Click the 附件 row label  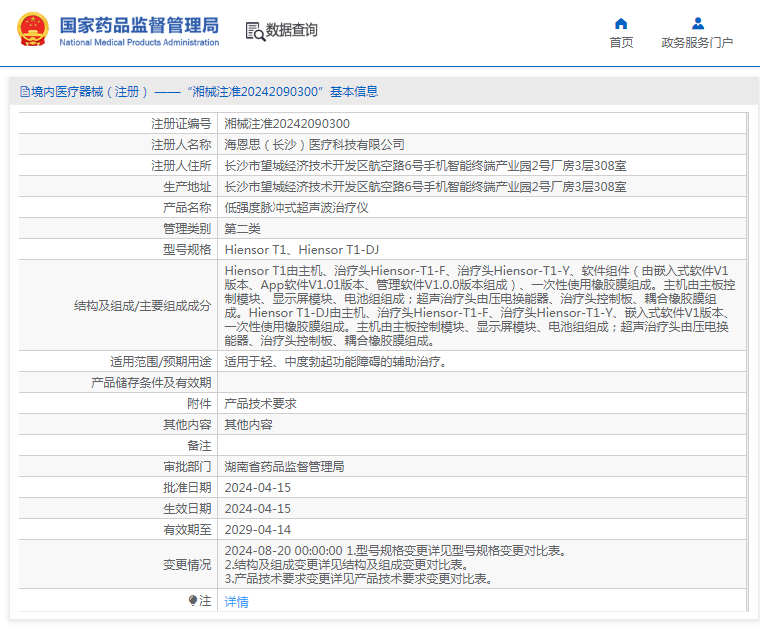[x=199, y=404]
